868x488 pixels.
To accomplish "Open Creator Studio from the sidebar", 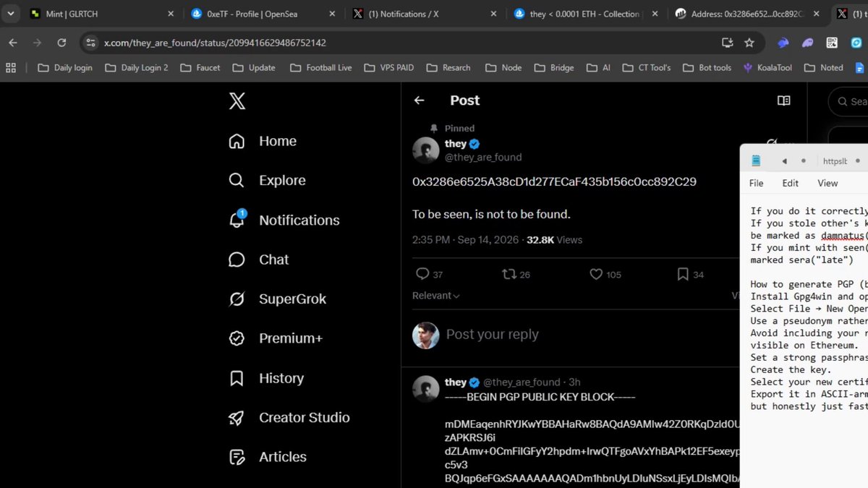I will coord(289,417).
